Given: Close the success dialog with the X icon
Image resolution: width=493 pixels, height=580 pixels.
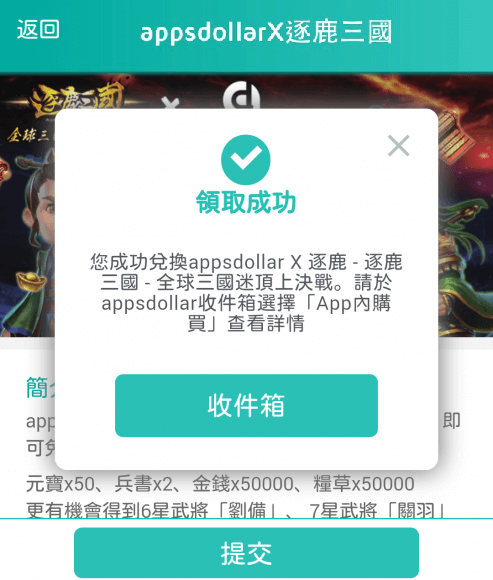Looking at the screenshot, I should tap(398, 145).
